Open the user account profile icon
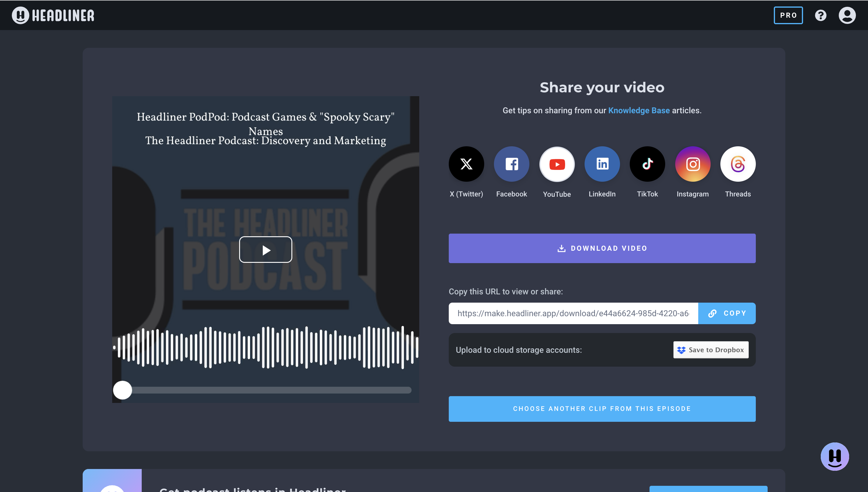Image resolution: width=868 pixels, height=492 pixels. tap(847, 15)
